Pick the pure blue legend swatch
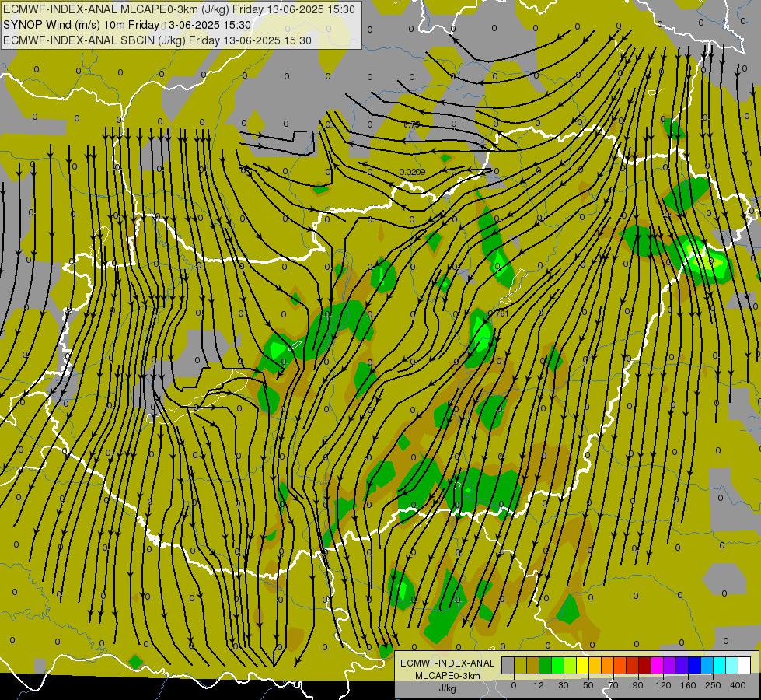 (695, 665)
